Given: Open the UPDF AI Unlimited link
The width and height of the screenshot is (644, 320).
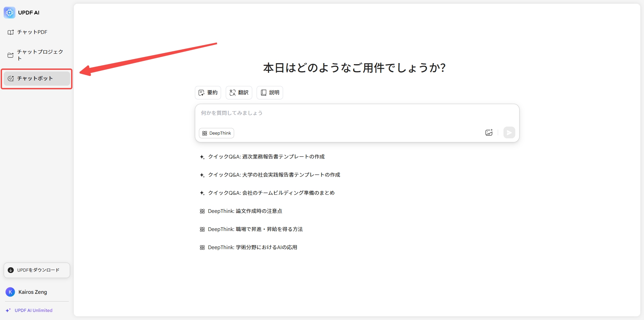Looking at the screenshot, I should tap(34, 311).
